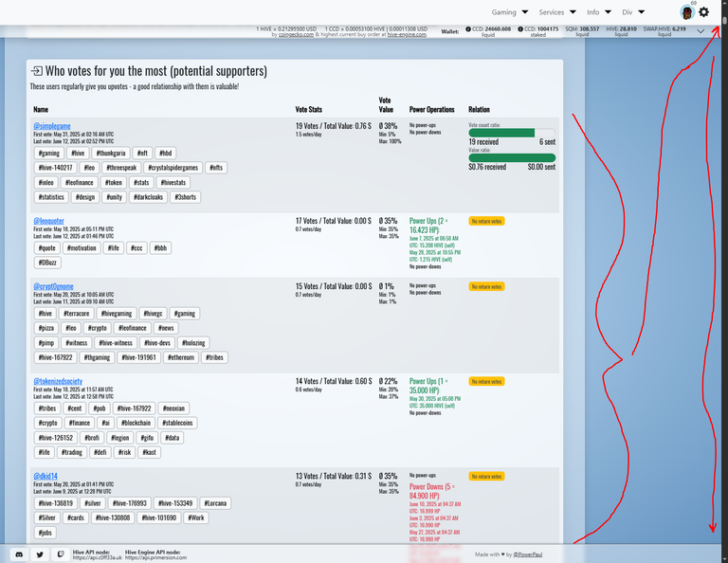The height and width of the screenshot is (563, 728).
Task: Open the Twitch icon in footer
Action: point(61,554)
